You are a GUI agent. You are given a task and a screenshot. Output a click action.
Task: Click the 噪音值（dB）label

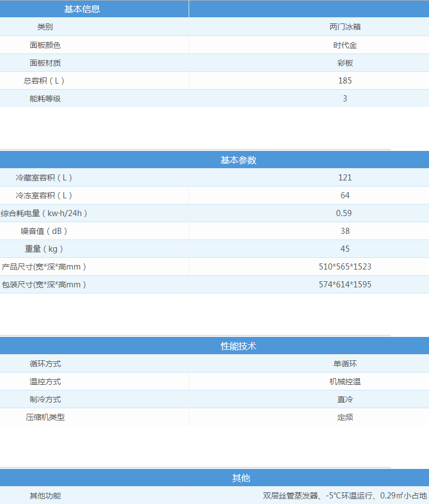(45, 231)
